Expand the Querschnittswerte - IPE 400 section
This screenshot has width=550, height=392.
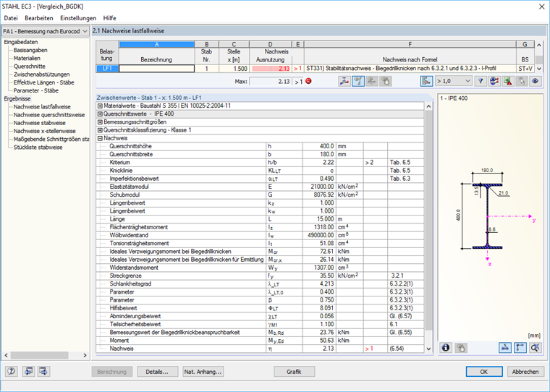click(100, 114)
